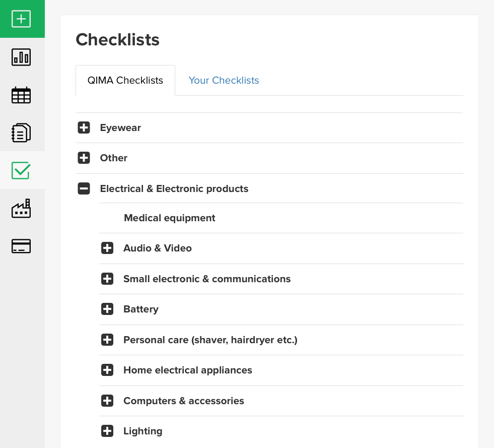Click the Eyewear label text
The image size is (494, 448).
(120, 127)
